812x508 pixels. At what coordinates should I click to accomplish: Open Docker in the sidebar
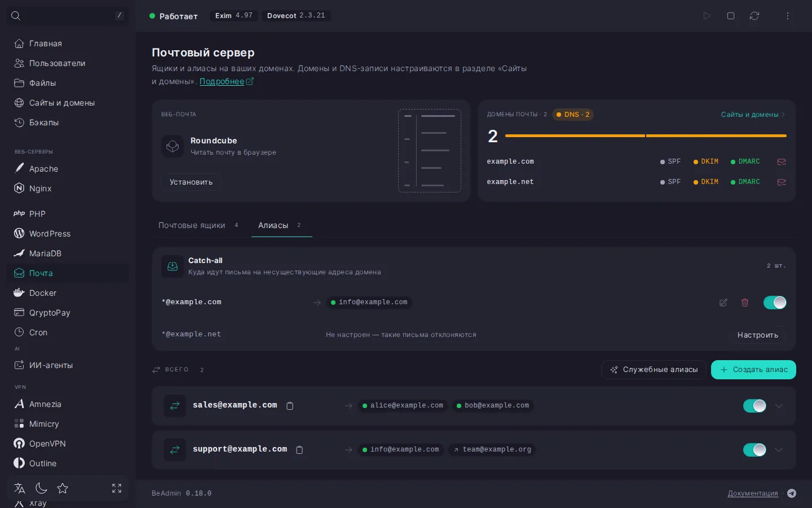point(68,293)
